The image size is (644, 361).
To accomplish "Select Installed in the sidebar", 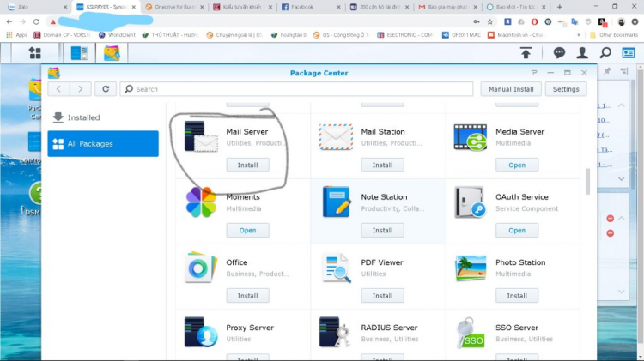I will tap(103, 117).
